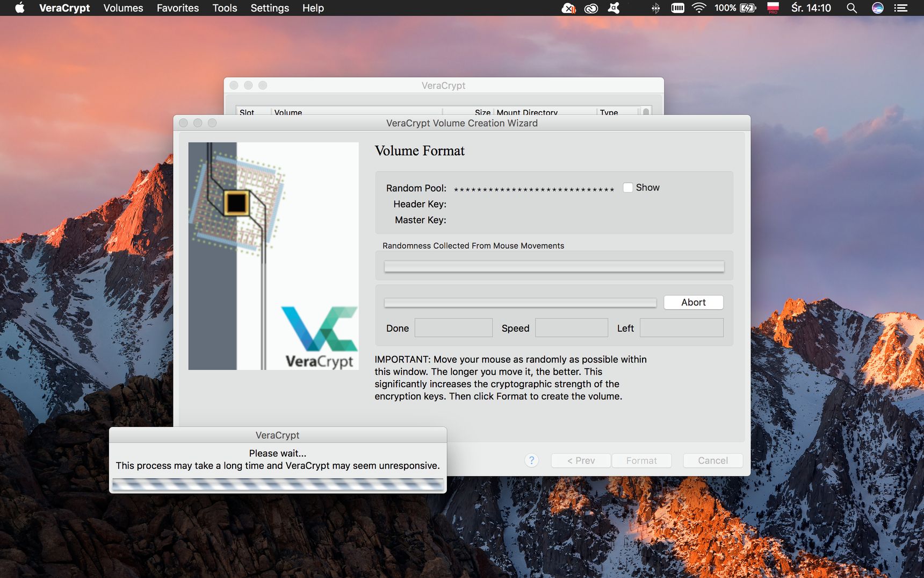This screenshot has height=578, width=924.
Task: Open Spotlight search
Action: tap(851, 8)
